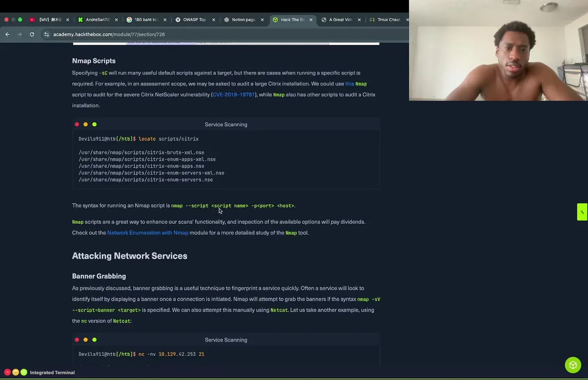The image size is (588, 380).
Task: Click the webcam video overlay
Action: [498, 50]
